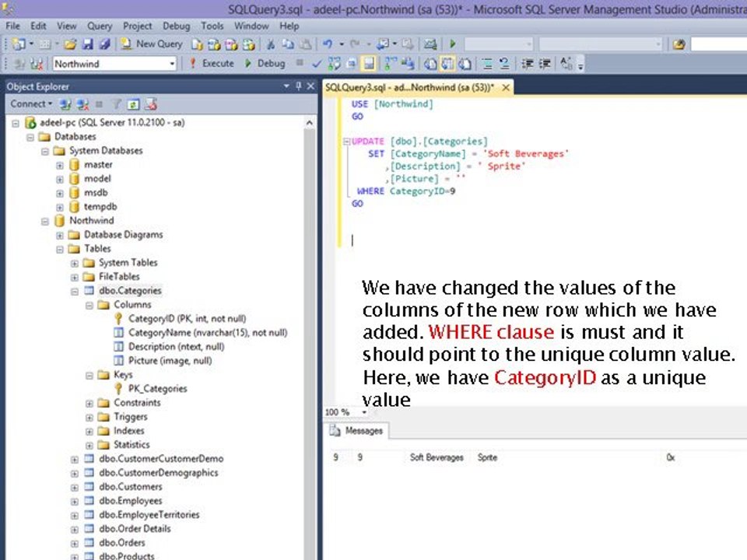
Task: Open Activity Monitor from the toolbar icon
Action: click(430, 44)
